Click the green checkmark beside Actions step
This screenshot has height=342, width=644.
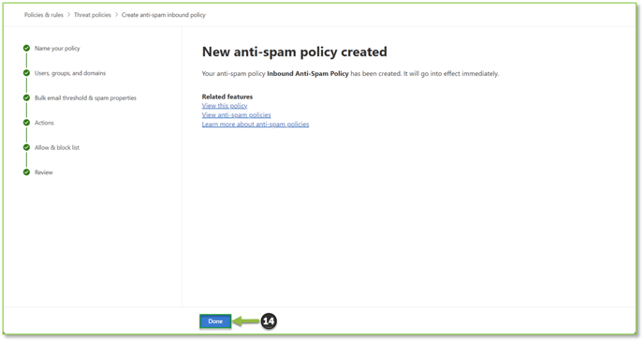pos(27,123)
